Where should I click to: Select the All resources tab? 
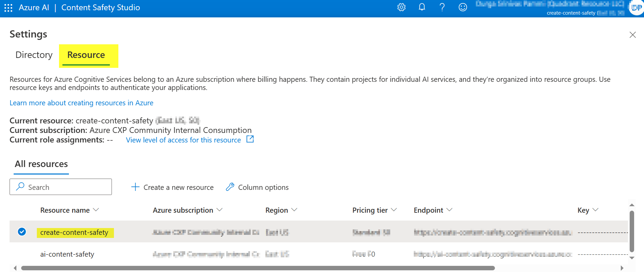tap(41, 164)
